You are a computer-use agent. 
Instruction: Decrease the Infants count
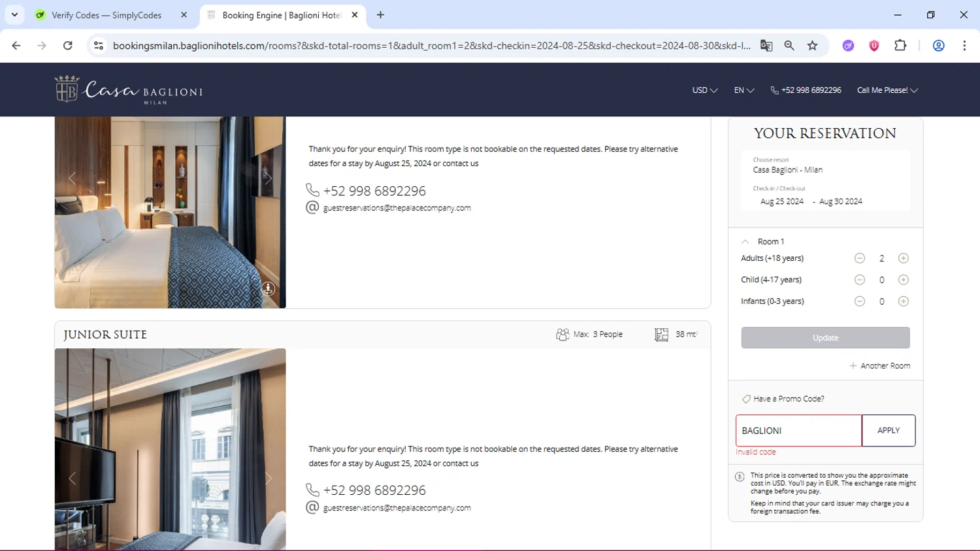(x=860, y=301)
